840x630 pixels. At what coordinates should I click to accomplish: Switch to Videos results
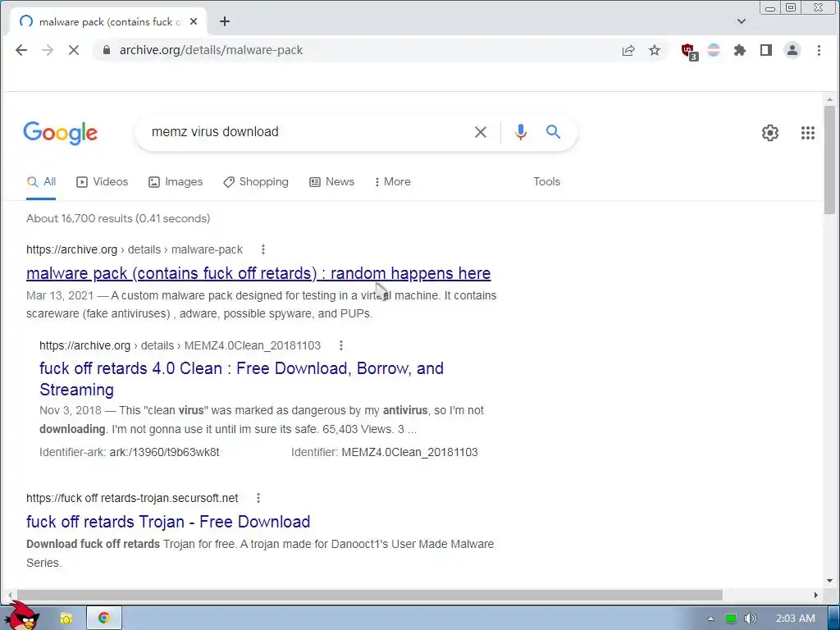tap(102, 181)
